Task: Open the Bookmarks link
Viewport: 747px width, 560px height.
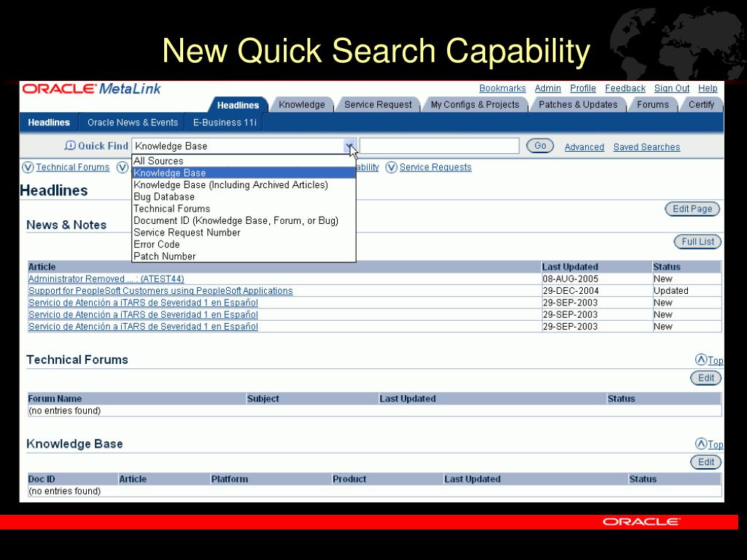Action: pos(502,88)
